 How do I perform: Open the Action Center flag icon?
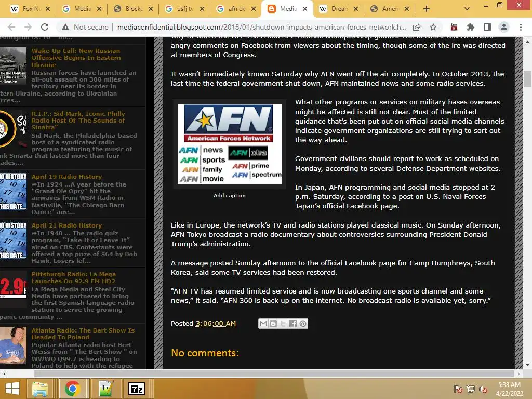tap(458, 389)
